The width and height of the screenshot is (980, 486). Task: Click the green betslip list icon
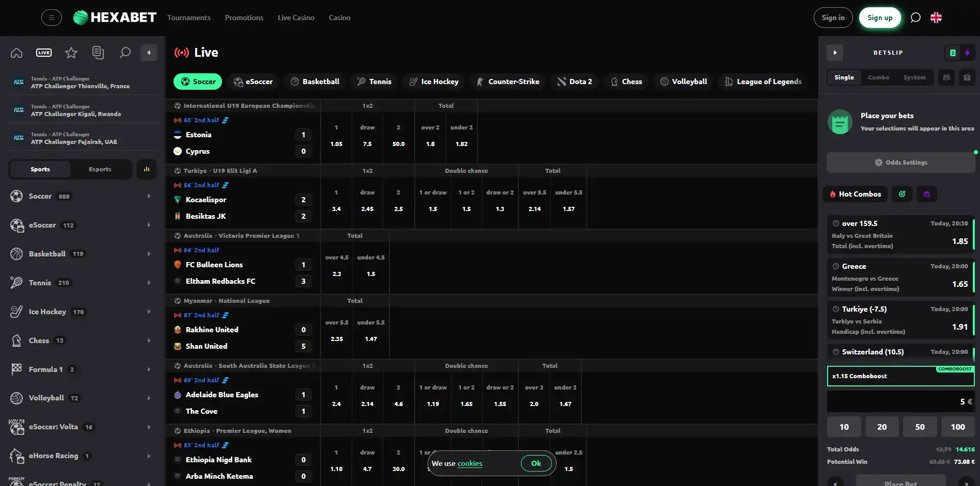tap(953, 53)
